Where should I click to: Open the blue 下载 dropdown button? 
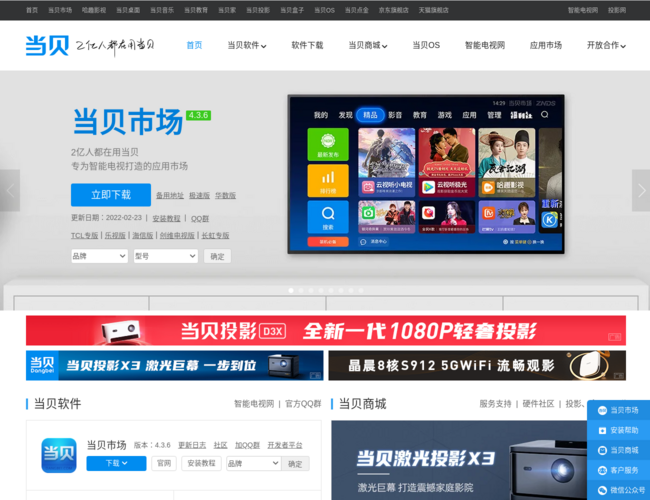(116, 463)
